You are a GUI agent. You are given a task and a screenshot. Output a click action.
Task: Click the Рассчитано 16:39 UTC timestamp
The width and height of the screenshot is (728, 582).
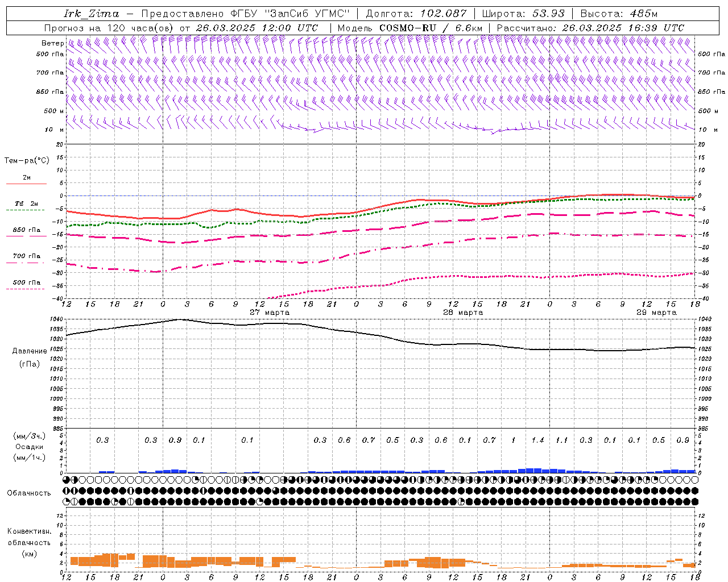point(590,28)
